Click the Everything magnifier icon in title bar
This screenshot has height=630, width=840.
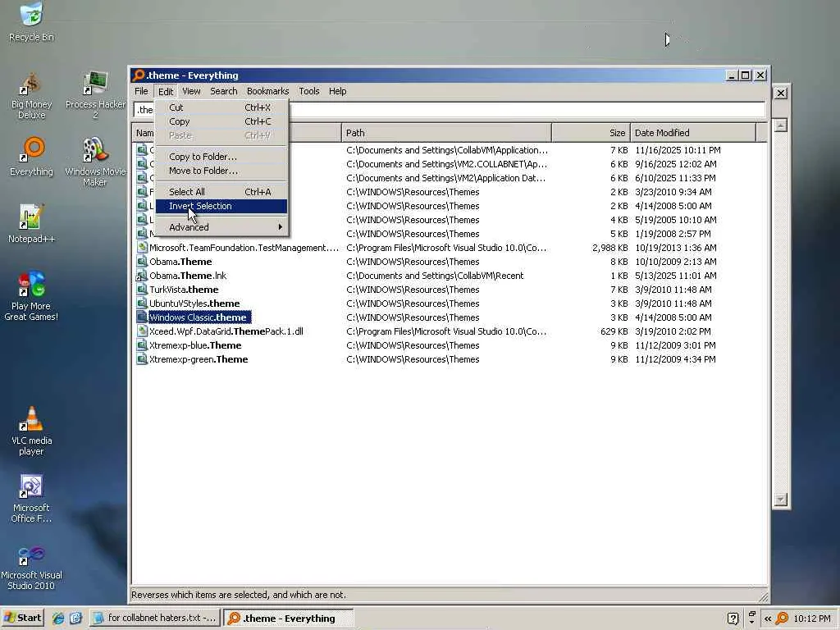[139, 75]
